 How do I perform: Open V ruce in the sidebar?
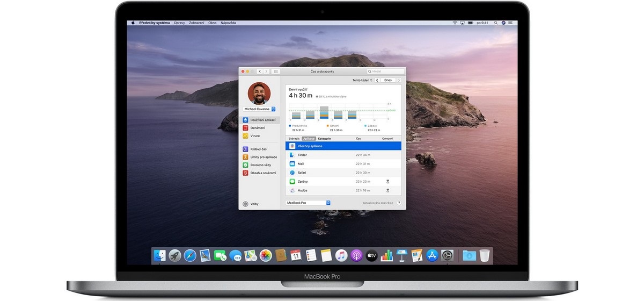pos(260,136)
